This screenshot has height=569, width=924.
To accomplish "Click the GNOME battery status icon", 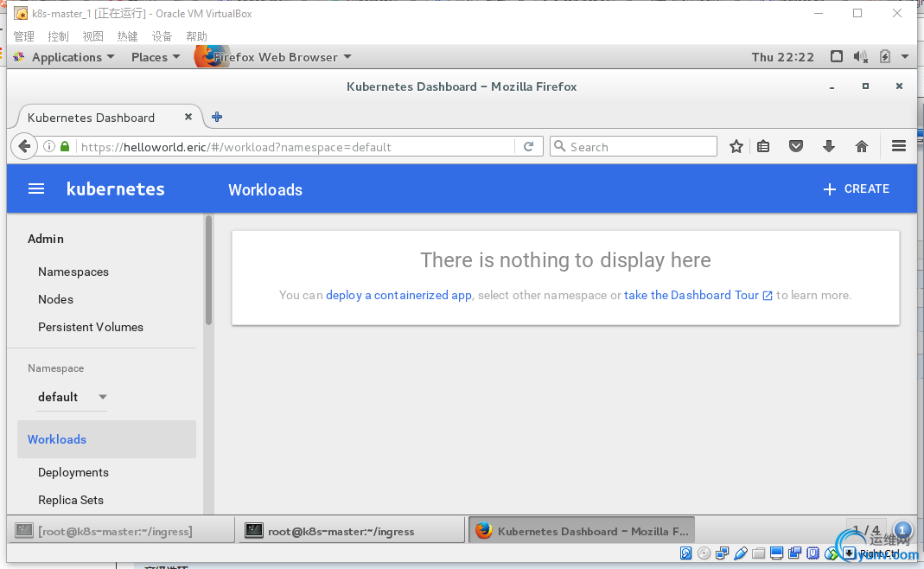I will [885, 56].
